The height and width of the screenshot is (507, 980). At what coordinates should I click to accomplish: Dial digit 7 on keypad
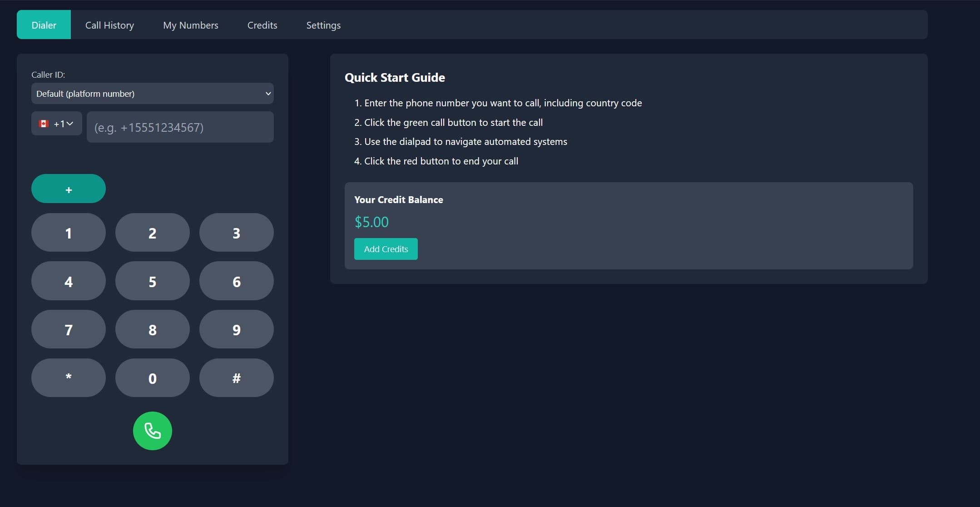coord(69,329)
